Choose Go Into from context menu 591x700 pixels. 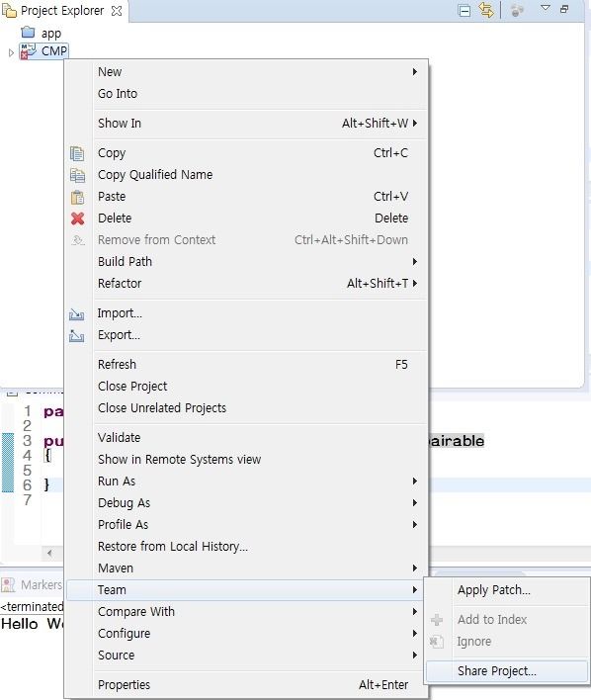(x=247, y=94)
